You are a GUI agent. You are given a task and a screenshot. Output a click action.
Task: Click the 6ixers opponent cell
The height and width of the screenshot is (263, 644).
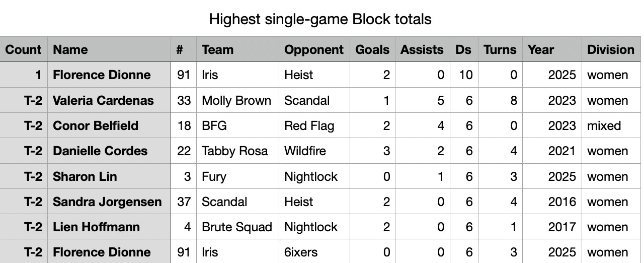[314, 252]
